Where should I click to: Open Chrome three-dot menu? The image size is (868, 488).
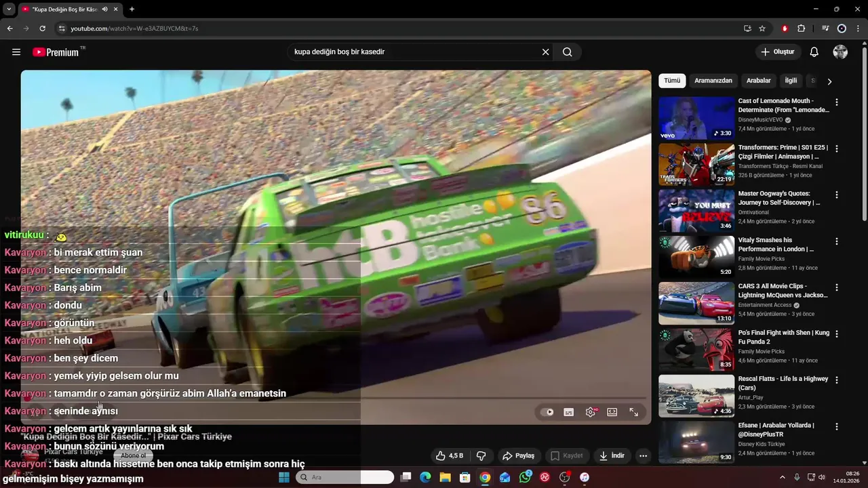pos(858,28)
